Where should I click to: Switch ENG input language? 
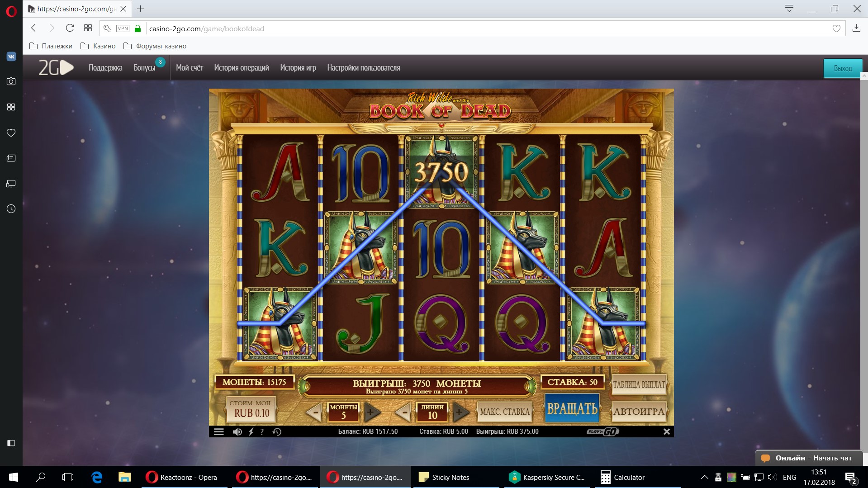point(789,477)
